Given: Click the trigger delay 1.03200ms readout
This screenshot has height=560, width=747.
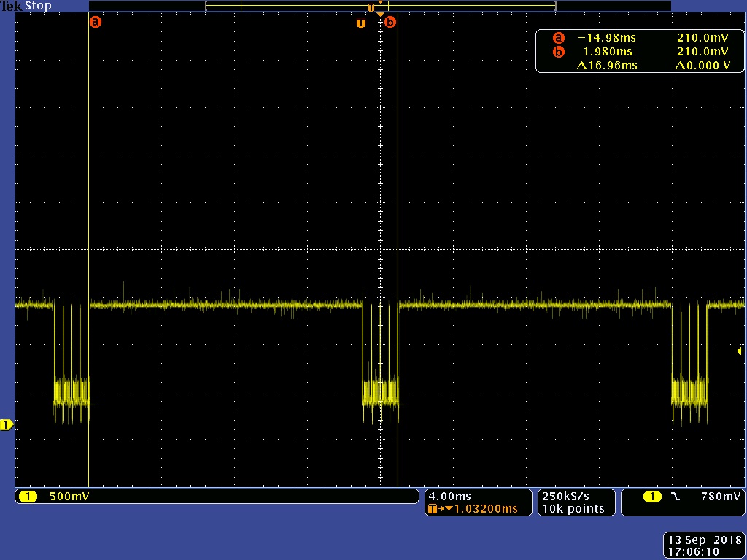Looking at the screenshot, I should [486, 509].
